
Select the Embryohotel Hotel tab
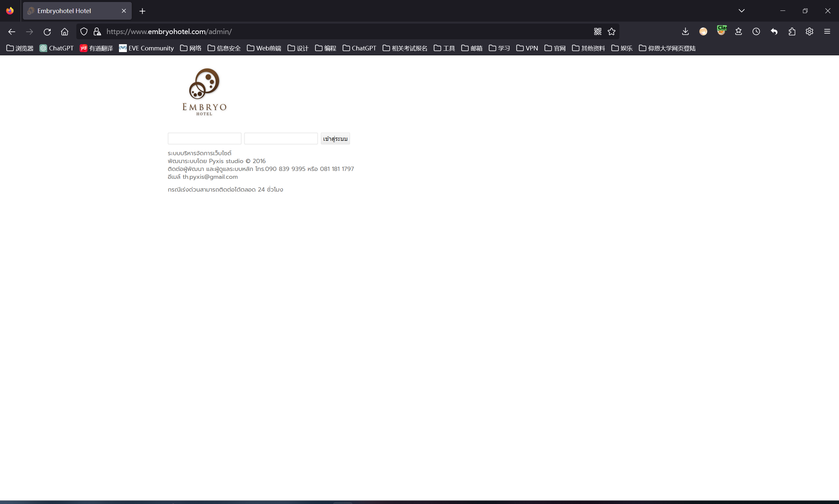77,11
